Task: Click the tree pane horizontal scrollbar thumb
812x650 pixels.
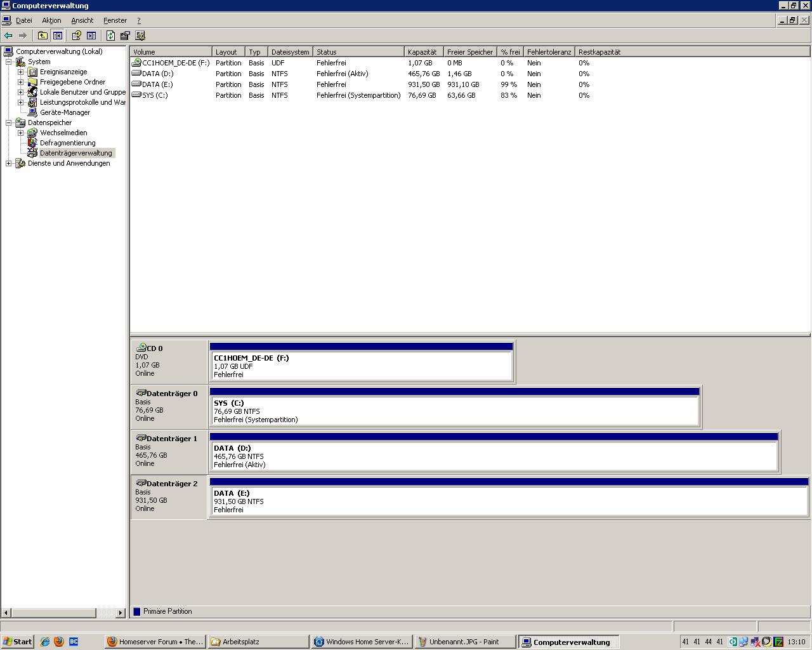Action: point(54,613)
